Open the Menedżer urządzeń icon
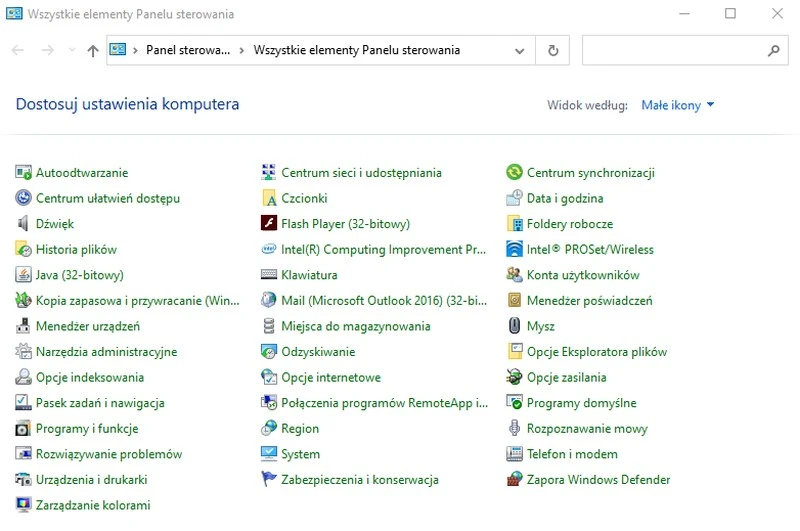Image resolution: width=800 pixels, height=531 pixels. pos(23,326)
